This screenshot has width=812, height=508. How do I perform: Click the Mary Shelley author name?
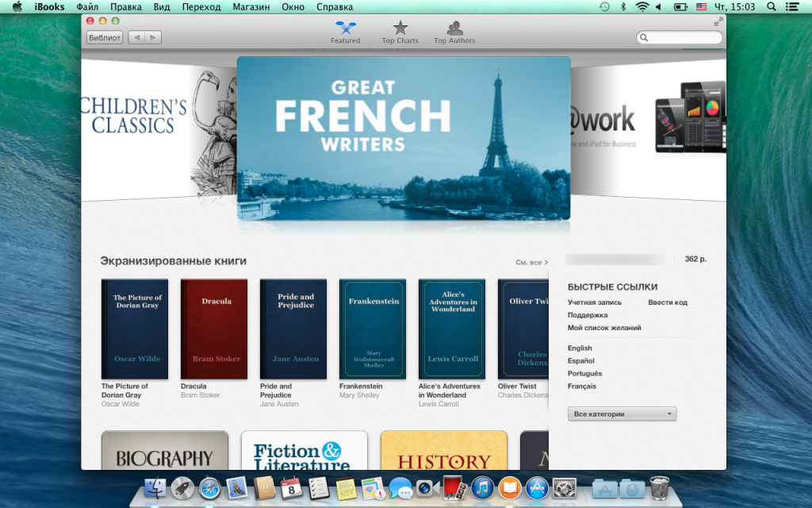coord(359,395)
